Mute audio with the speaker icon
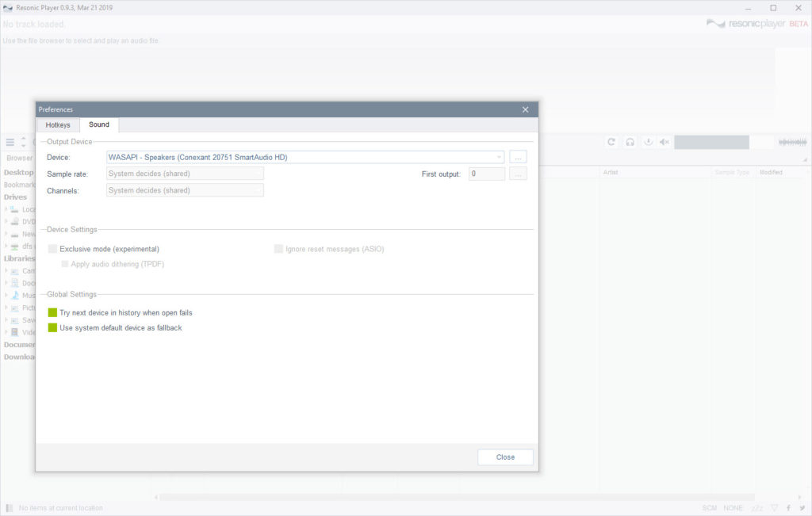 click(665, 142)
